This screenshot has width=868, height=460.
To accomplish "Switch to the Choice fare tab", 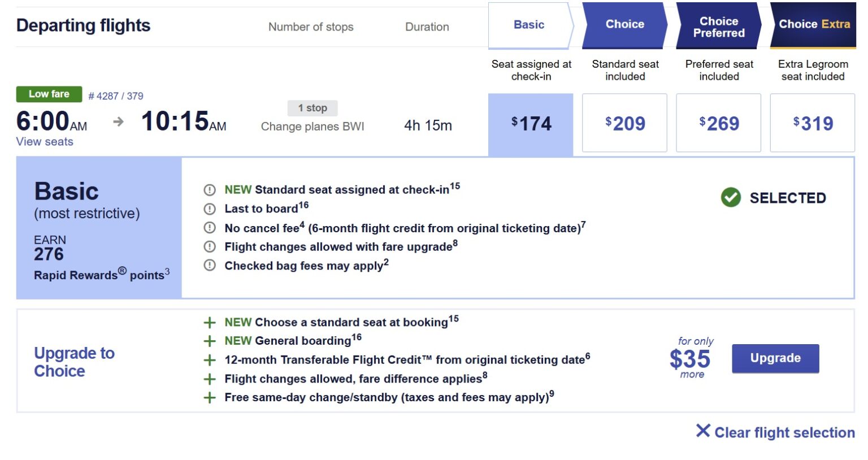I will click(624, 24).
